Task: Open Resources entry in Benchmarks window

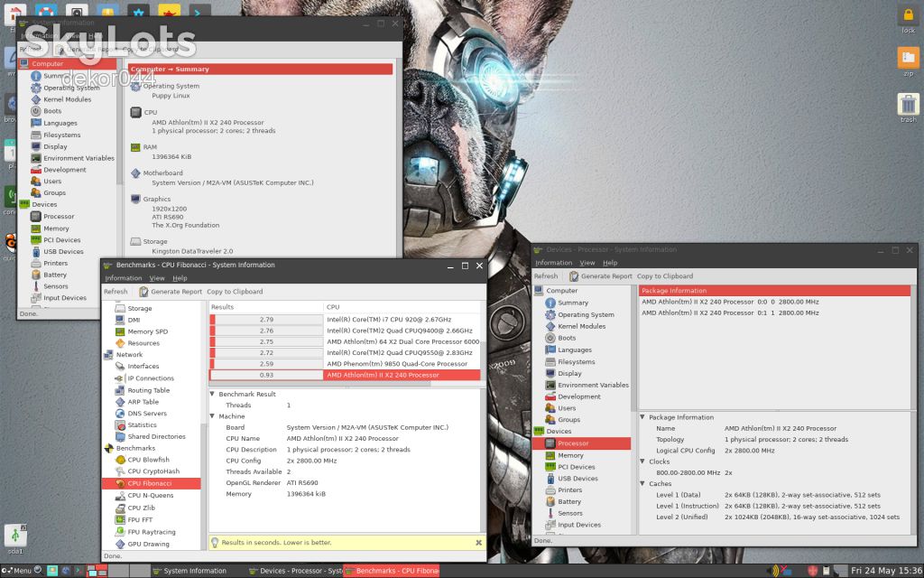Action: click(x=143, y=343)
